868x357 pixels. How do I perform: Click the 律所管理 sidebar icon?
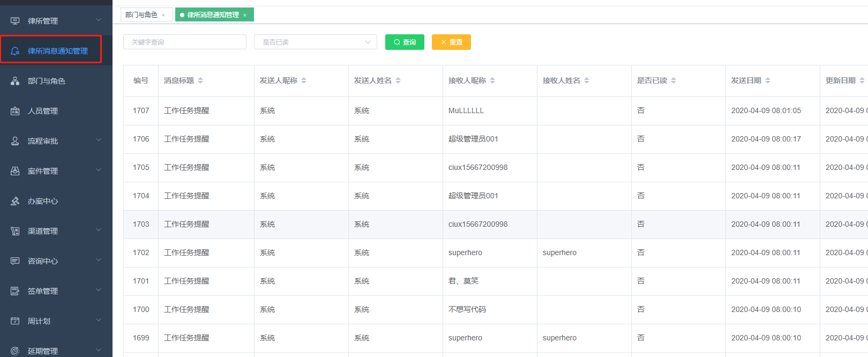[x=15, y=21]
